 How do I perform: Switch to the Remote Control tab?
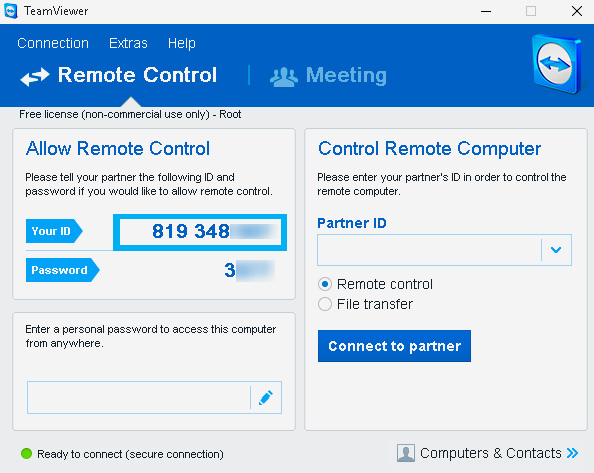(x=119, y=75)
